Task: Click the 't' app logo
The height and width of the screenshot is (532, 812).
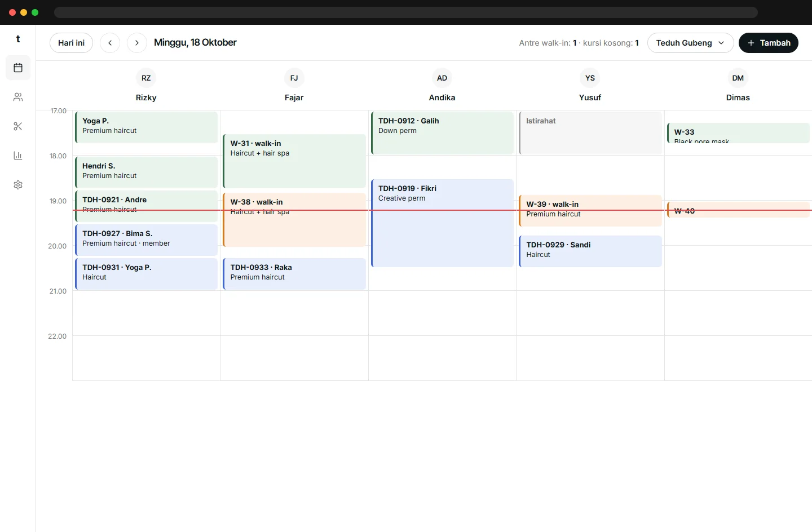Action: tap(18, 39)
